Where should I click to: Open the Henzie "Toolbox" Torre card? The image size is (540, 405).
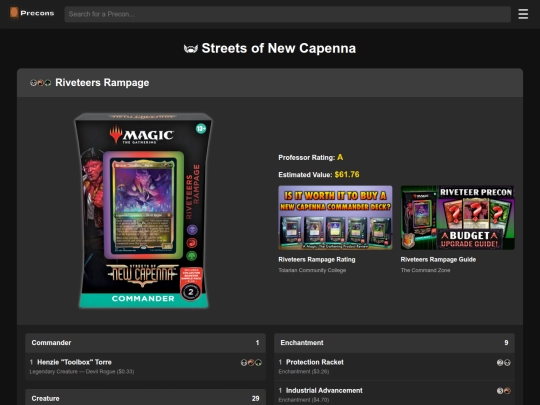74,362
